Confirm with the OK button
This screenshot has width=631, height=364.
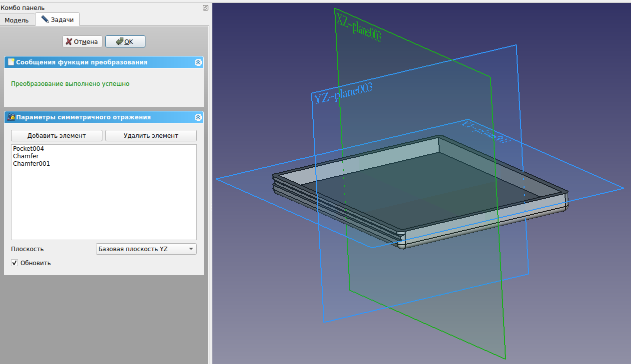(x=125, y=41)
